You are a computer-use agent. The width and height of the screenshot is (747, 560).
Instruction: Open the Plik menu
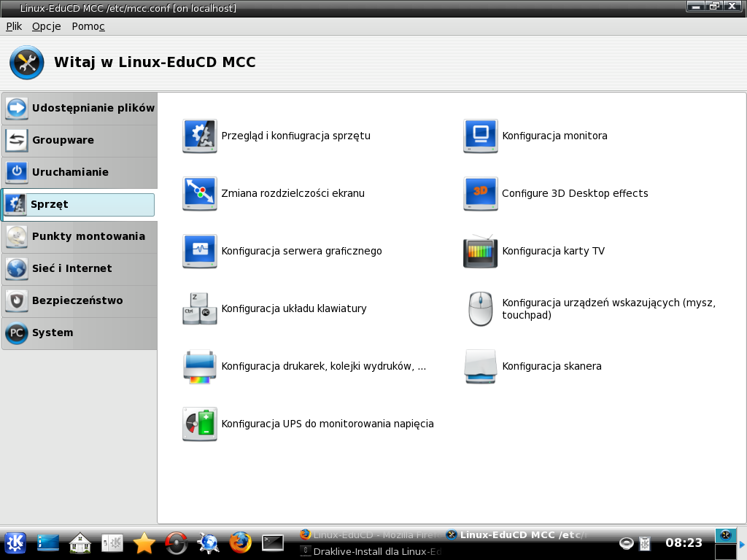(x=14, y=26)
